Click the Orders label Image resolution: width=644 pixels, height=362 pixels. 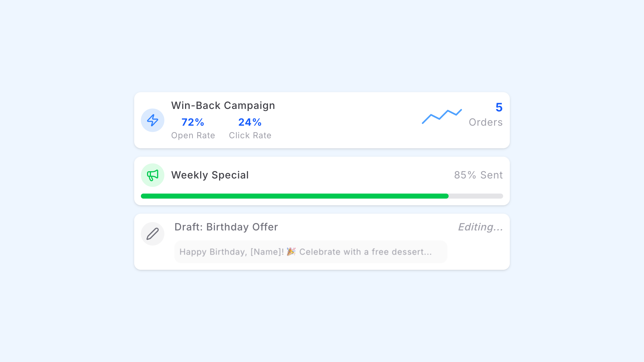[486, 122]
